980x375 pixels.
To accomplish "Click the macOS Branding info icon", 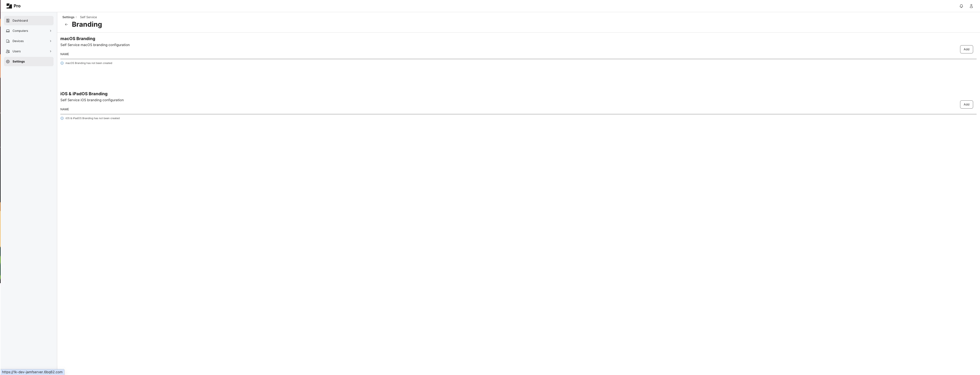I will [62, 63].
